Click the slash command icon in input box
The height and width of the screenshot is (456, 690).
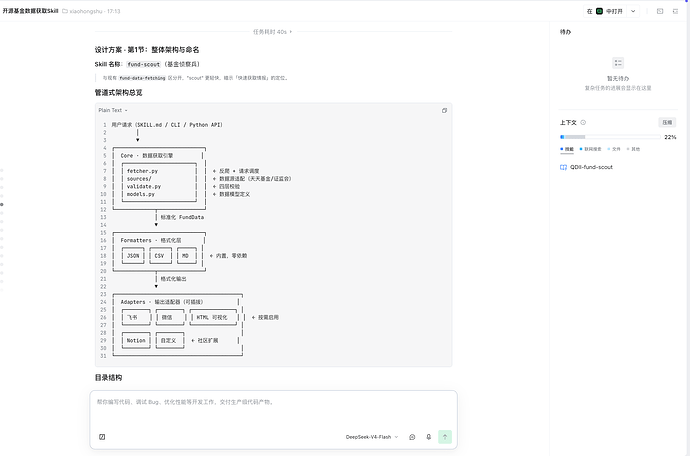pyautogui.click(x=102, y=437)
